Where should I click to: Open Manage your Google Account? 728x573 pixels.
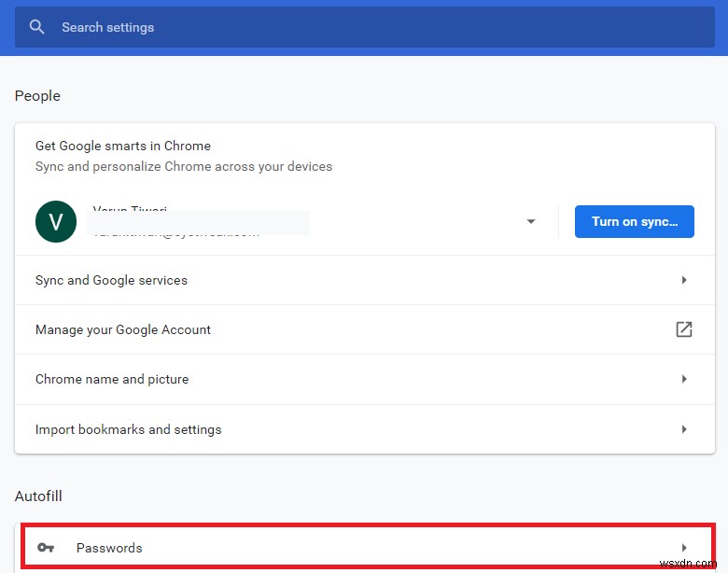pos(364,329)
